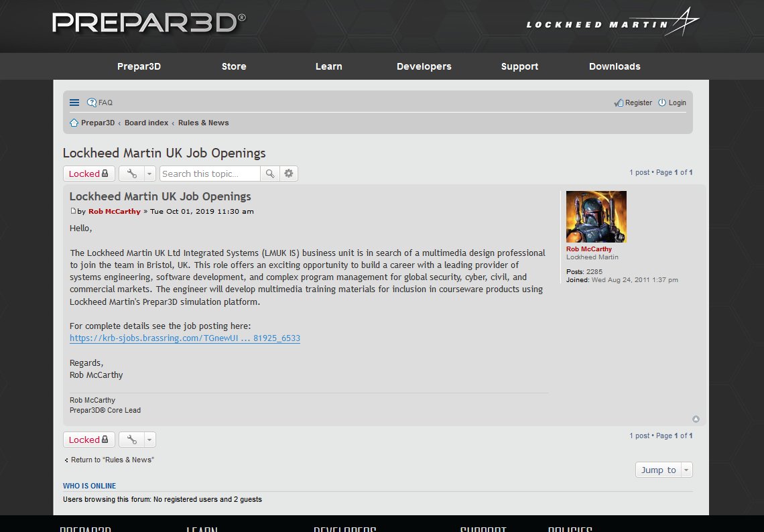Screen dimensions: 764x532
Task: Click the Register icon
Action: click(x=619, y=103)
